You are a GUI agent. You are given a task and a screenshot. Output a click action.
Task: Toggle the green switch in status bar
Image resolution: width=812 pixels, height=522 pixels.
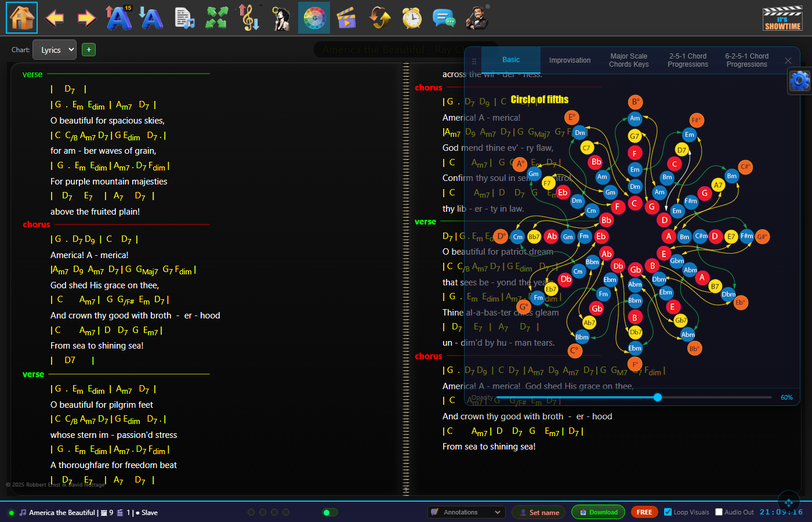[x=329, y=512]
